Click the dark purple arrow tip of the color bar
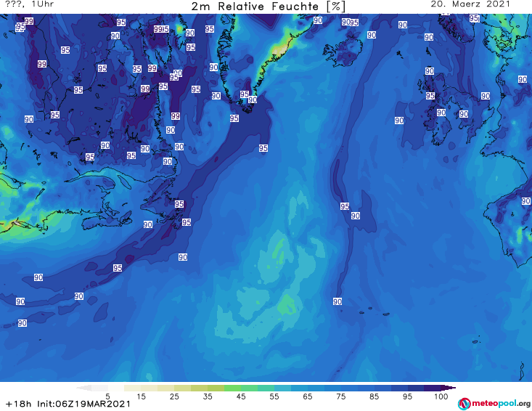The height and width of the screenshot is (411, 532). (x=449, y=388)
